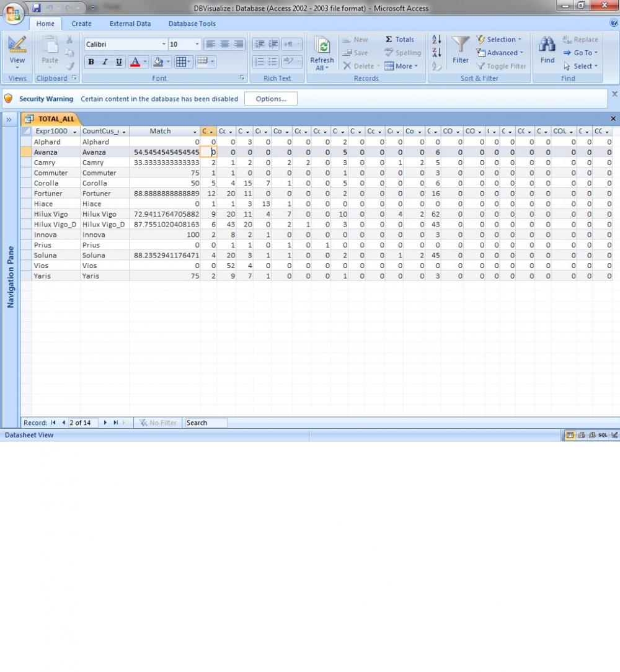Click the Save icon in quick access toolbar
620x672 pixels.
[37, 7]
